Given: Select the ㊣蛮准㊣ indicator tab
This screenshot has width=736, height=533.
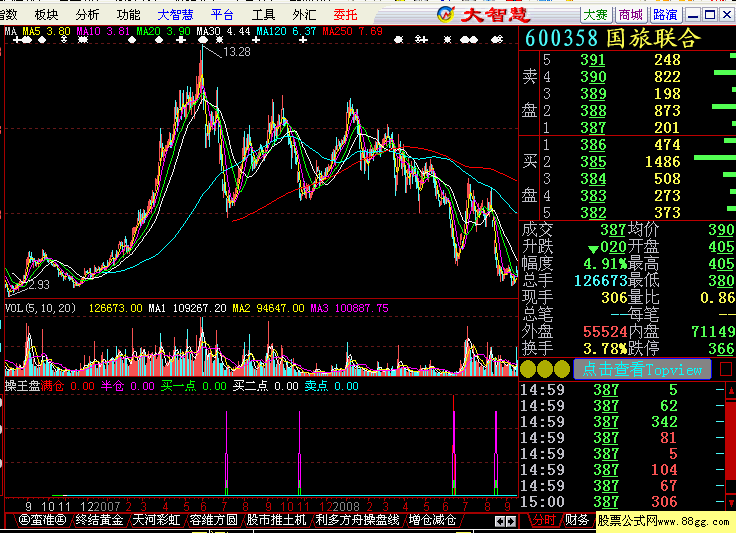Looking at the screenshot, I should tap(42, 520).
